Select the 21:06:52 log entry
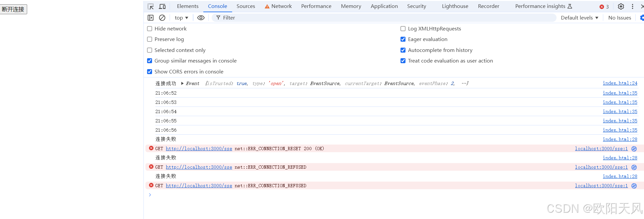This screenshot has height=219, width=644. tap(166, 93)
